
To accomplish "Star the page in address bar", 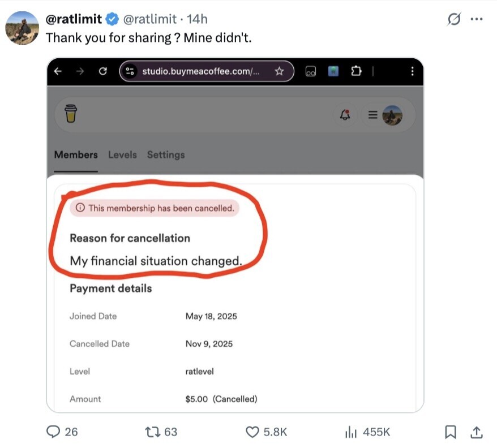I will [279, 71].
